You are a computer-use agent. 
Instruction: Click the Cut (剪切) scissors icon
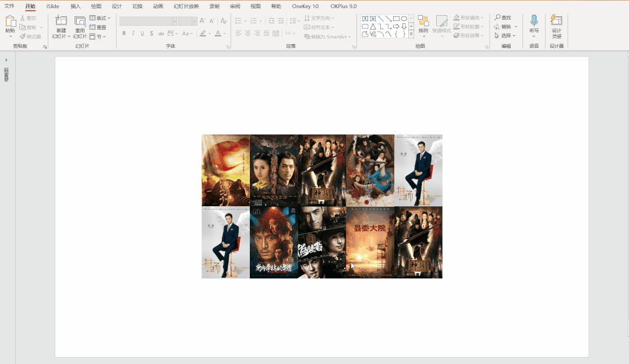tap(23, 18)
